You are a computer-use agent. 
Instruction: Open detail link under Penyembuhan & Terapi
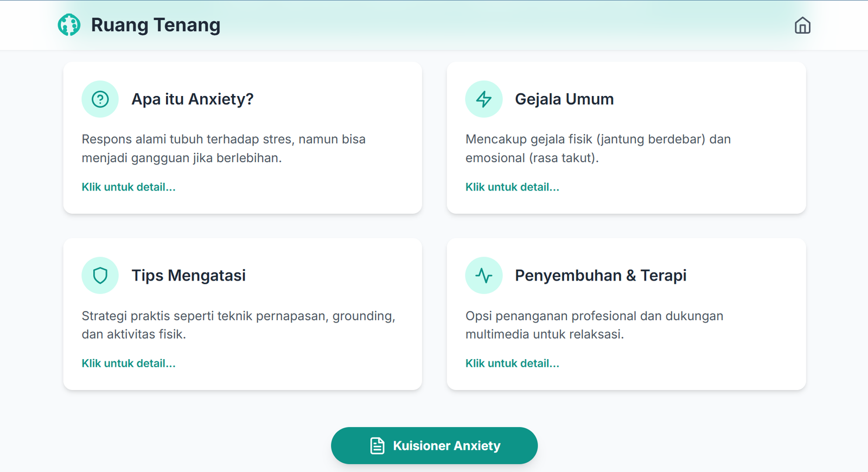pos(512,363)
